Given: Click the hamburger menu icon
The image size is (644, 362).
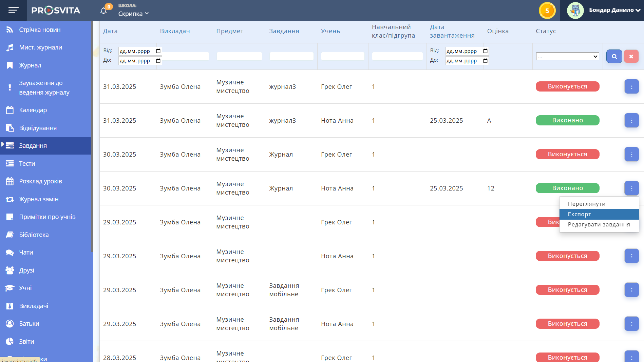Looking at the screenshot, I should tap(13, 10).
